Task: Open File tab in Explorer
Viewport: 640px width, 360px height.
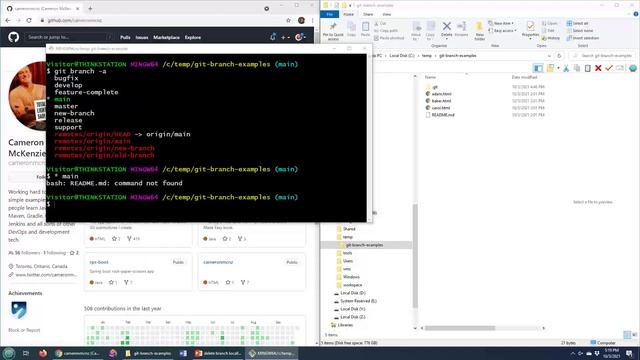Action: (329, 14)
